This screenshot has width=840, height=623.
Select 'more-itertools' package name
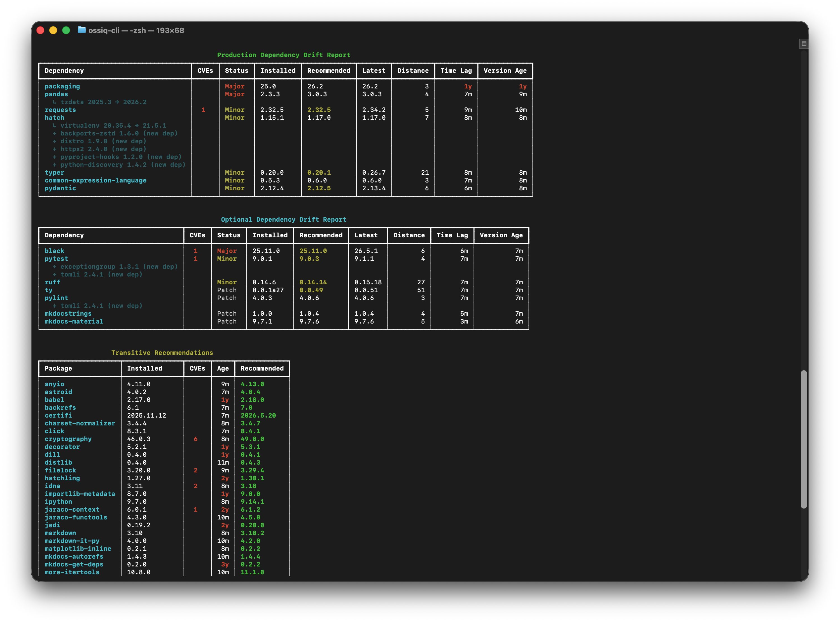click(x=72, y=572)
